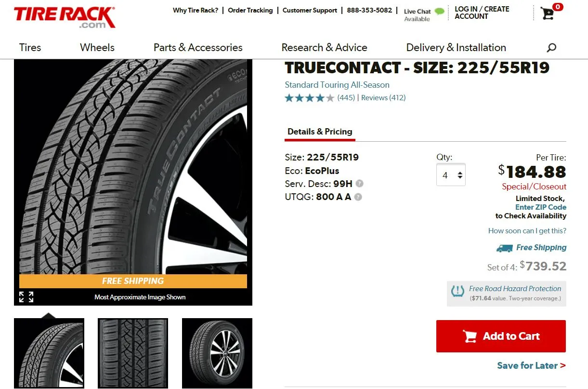
Task: Select the Details & Pricing tab
Action: [320, 132]
